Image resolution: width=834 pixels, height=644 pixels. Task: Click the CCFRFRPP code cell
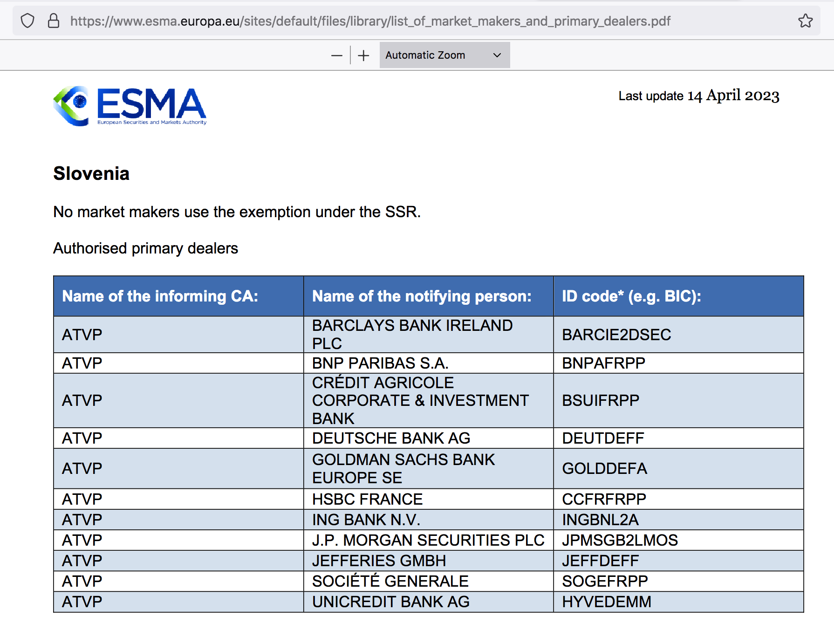[678, 499]
